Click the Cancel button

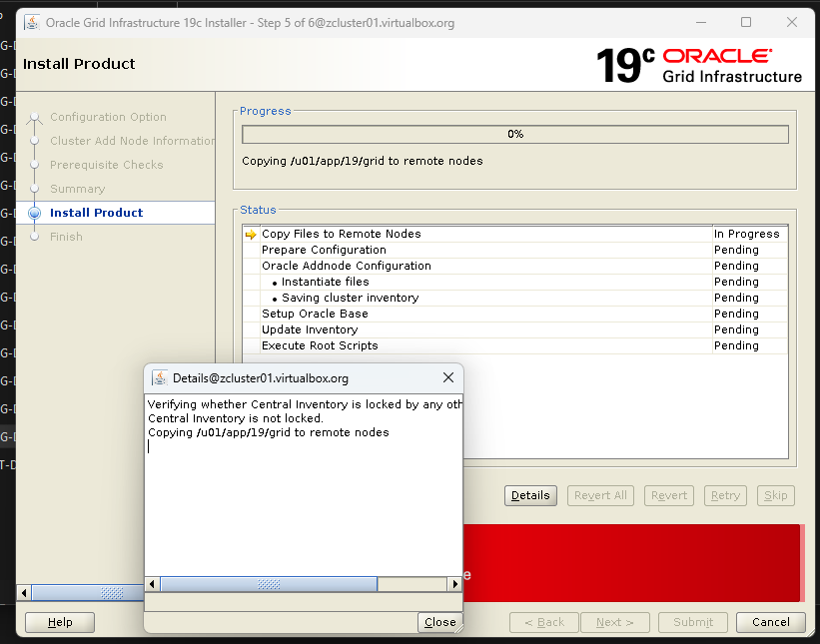(770, 622)
